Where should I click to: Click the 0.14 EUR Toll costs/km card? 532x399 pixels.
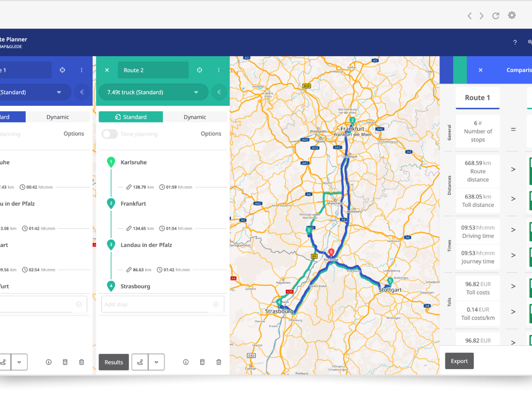(478, 313)
